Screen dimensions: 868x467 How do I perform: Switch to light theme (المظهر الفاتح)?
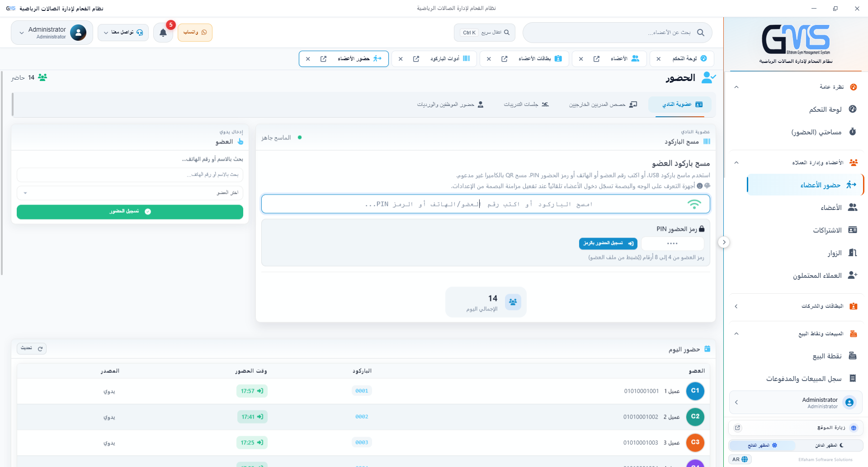click(x=762, y=445)
